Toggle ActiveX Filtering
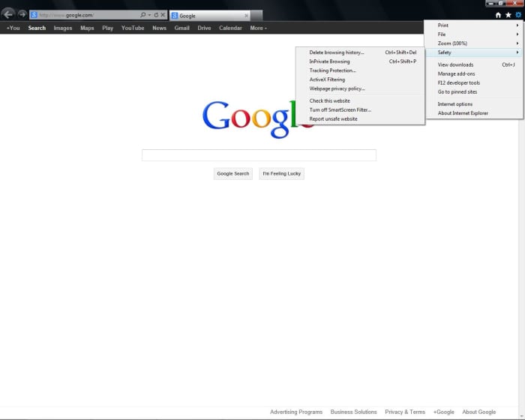This screenshot has height=420, width=525. pyautogui.click(x=360, y=79)
